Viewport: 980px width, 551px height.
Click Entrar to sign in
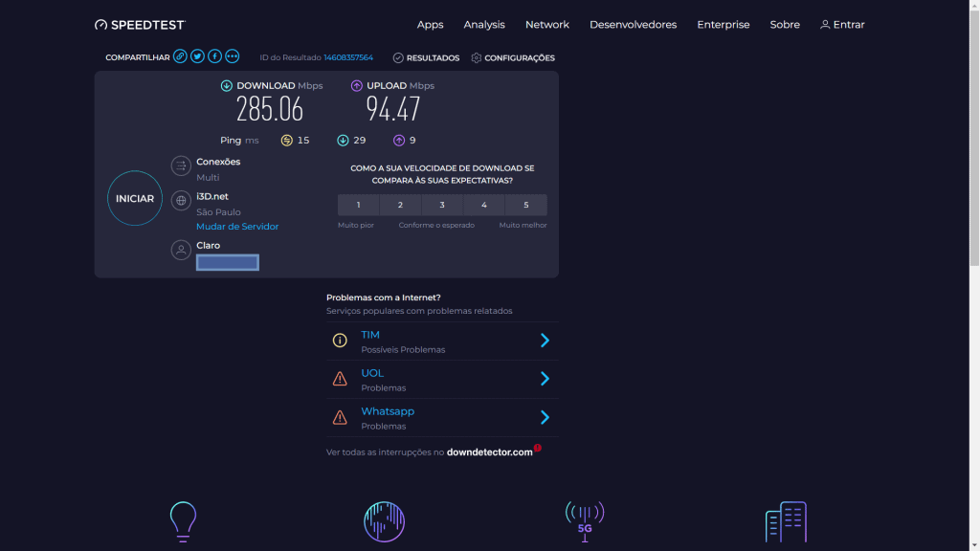[842, 25]
